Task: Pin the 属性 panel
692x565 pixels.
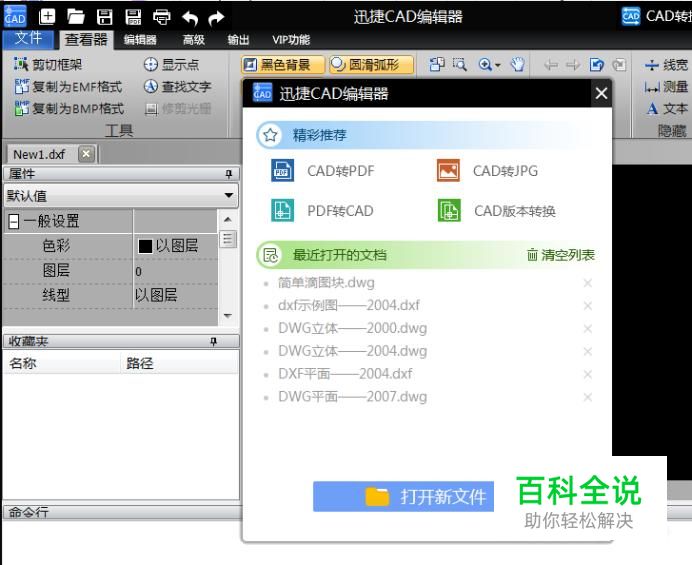Action: [229, 174]
